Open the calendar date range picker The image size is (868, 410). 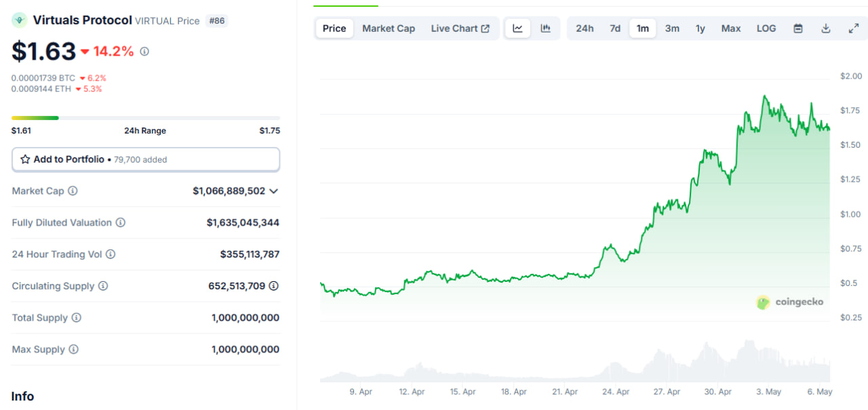pos(798,28)
